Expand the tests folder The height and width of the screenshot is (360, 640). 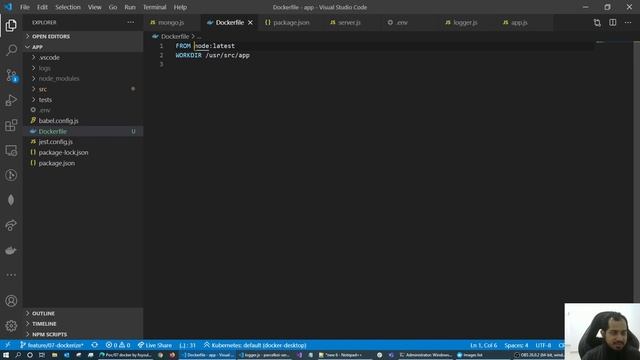click(x=83, y=100)
